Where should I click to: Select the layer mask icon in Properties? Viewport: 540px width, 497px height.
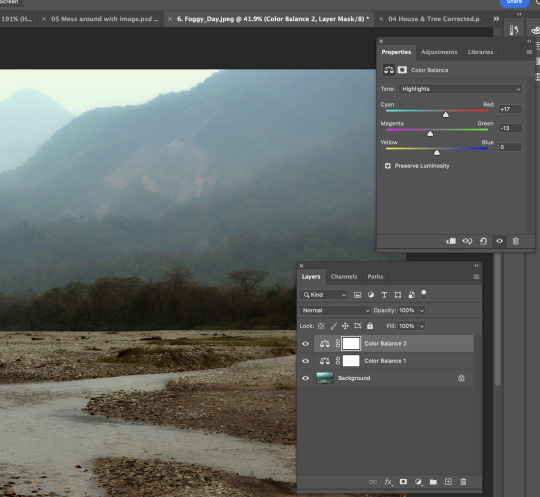402,70
